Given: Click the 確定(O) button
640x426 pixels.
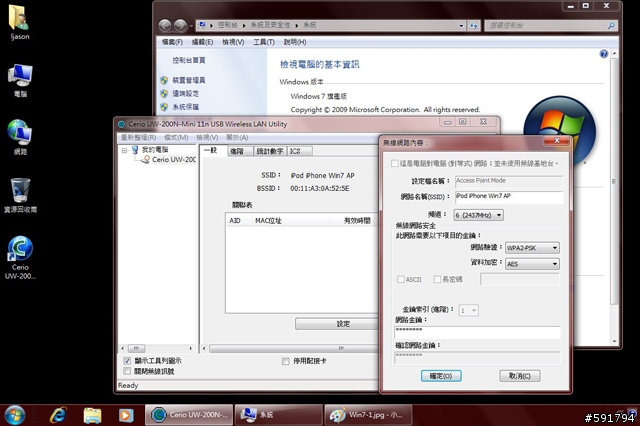Looking at the screenshot, I should 441,376.
